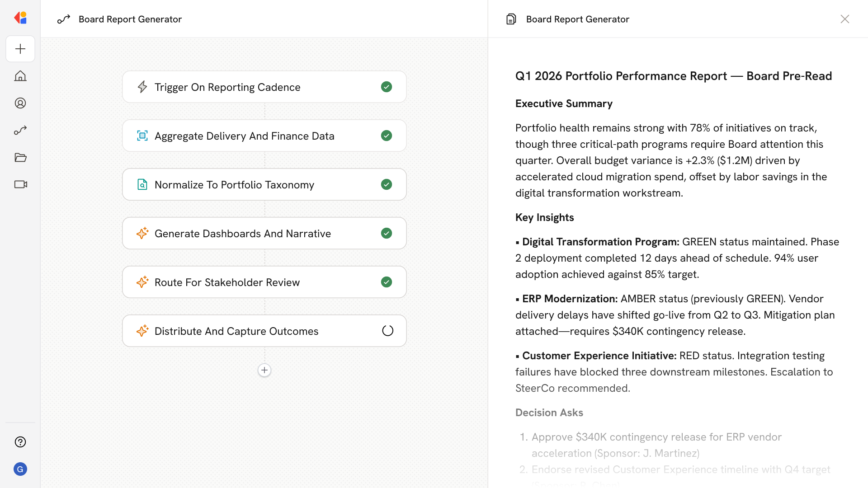The height and width of the screenshot is (488, 868).
Task: Open Generate Dashboards And Narrative step
Action: (x=242, y=233)
